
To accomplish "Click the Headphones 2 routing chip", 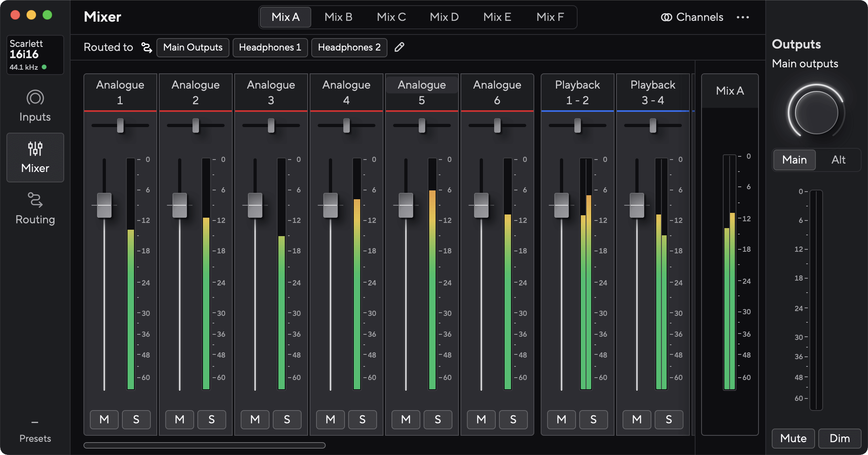I will [349, 48].
